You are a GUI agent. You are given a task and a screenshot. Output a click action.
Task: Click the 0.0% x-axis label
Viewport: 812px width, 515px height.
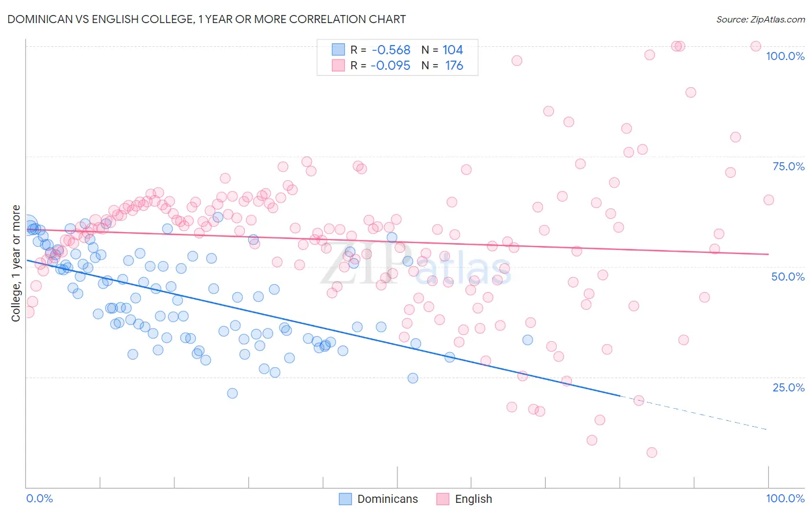(39, 498)
